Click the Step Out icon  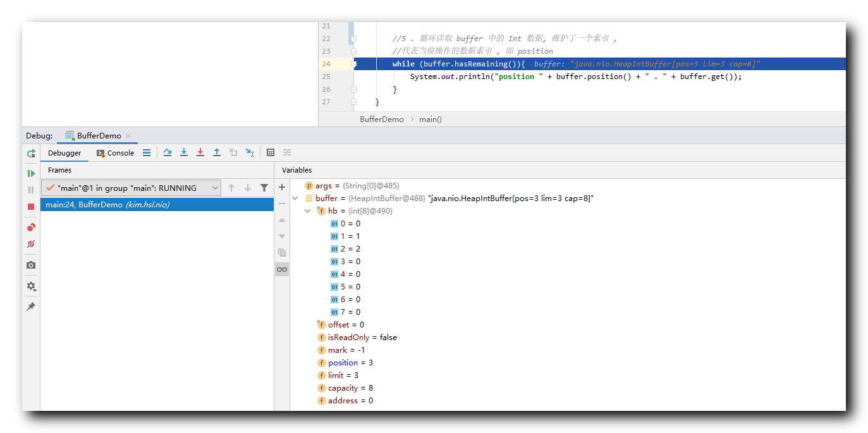[x=217, y=152]
